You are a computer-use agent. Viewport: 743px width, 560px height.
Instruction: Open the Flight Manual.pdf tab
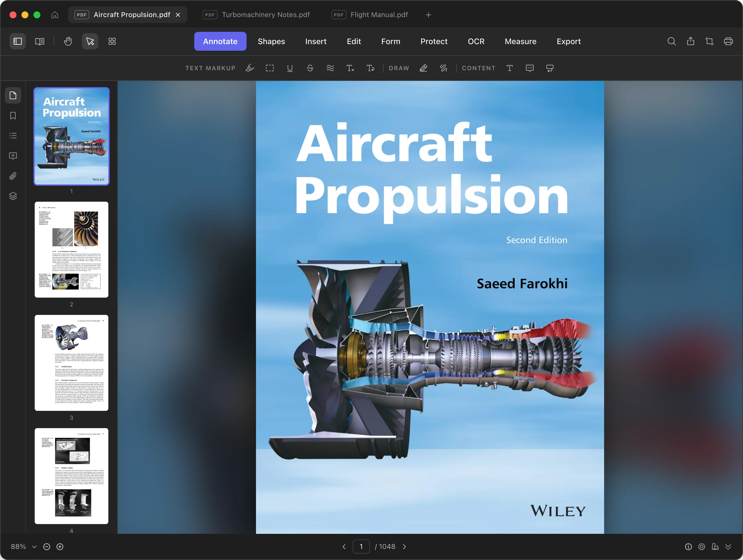[x=370, y=15]
